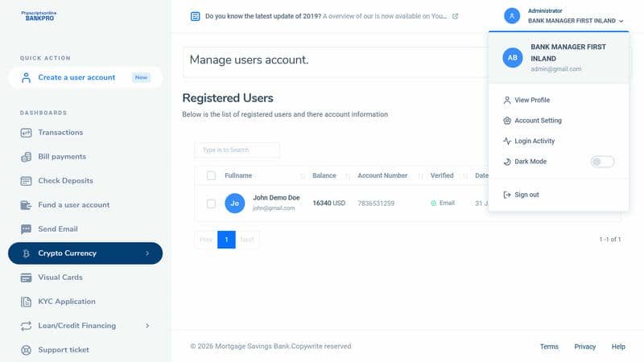Click the Send Email chat icon
644x362 pixels.
tap(26, 229)
